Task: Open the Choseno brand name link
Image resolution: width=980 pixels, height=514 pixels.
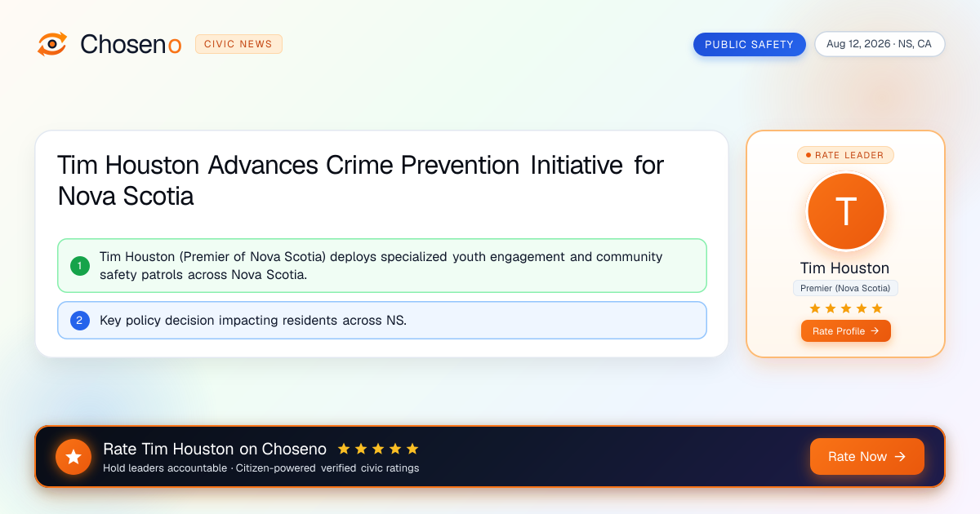Action: pyautogui.click(x=131, y=44)
